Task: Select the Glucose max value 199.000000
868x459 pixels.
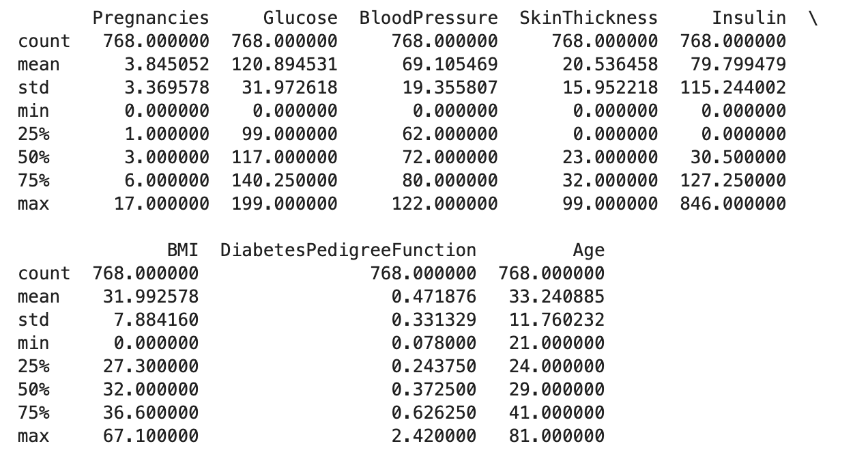Action: (285, 204)
